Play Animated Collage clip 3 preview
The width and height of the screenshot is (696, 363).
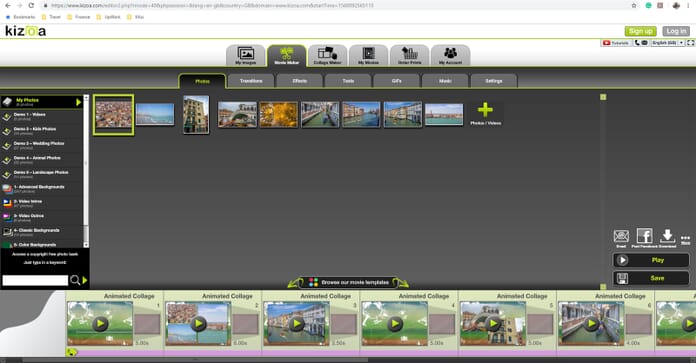[297, 324]
